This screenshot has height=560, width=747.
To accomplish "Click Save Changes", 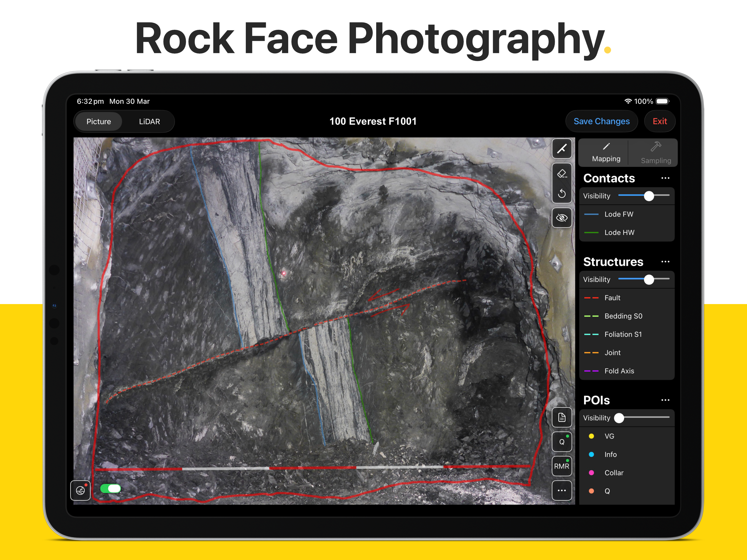I will pyautogui.click(x=602, y=121).
